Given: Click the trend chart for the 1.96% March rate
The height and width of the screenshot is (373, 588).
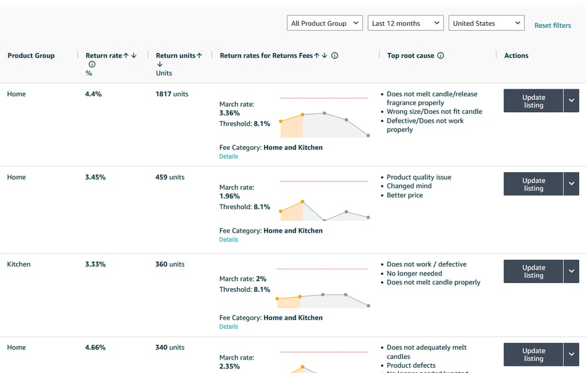Looking at the screenshot, I should coord(325,200).
